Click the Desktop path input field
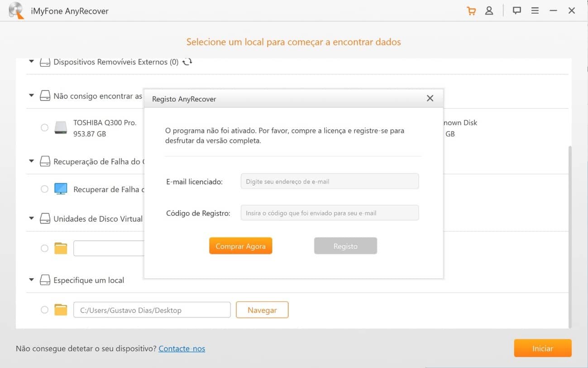The height and width of the screenshot is (368, 588). 152,310
